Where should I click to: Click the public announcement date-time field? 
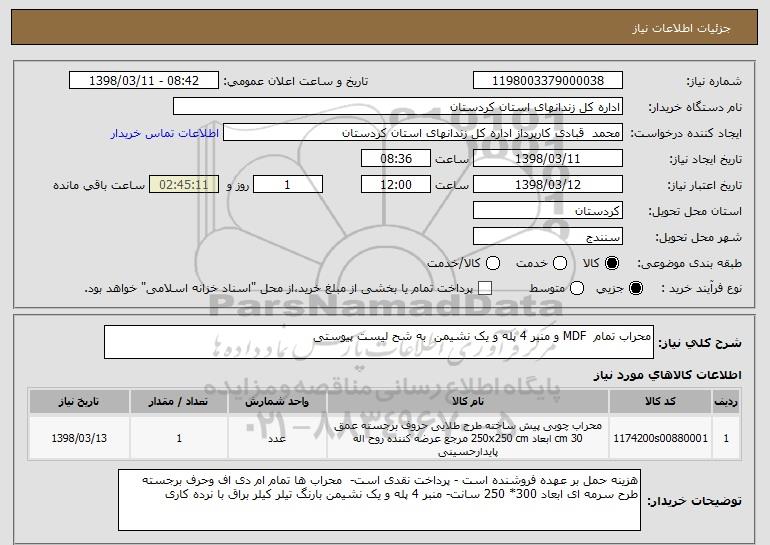click(144, 81)
